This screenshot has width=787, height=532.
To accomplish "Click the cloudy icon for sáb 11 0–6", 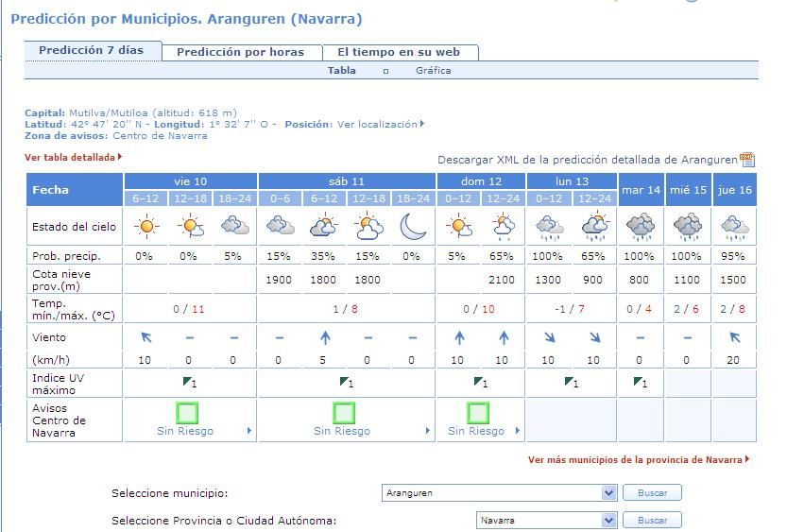I will pos(280,225).
